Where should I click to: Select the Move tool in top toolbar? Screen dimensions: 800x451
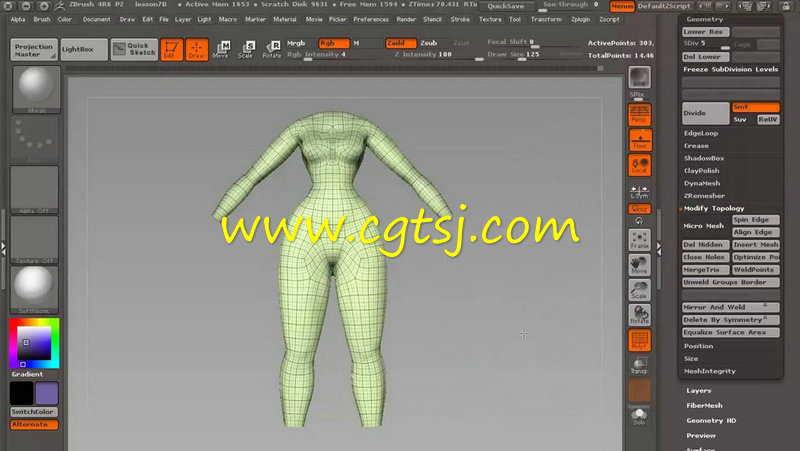pyautogui.click(x=221, y=49)
